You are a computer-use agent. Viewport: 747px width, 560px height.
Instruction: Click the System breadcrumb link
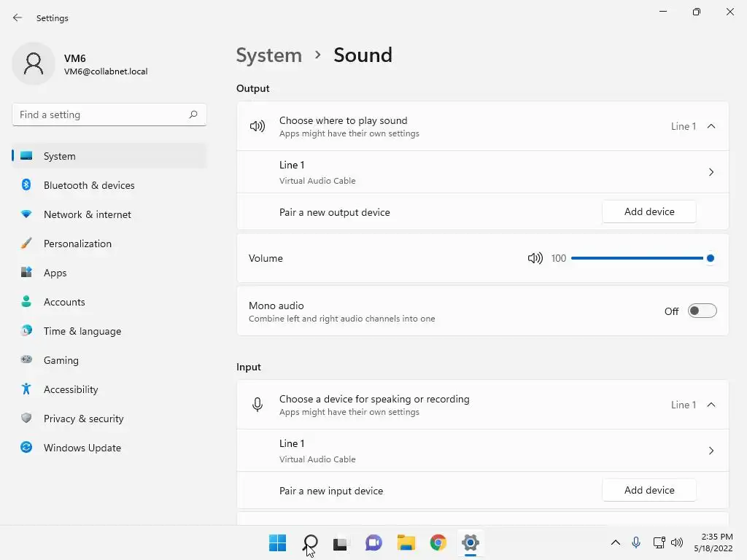[268, 55]
